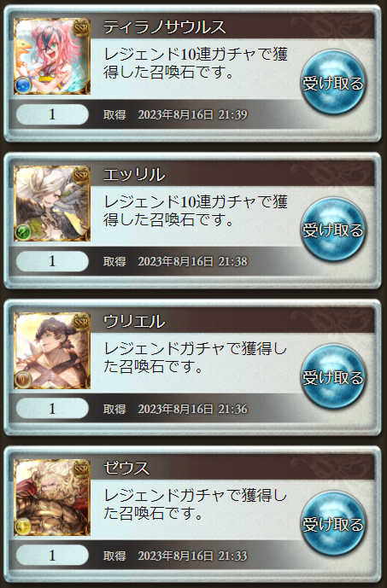
Task: Claim the ゼウス summon stone
Action: 333,523
